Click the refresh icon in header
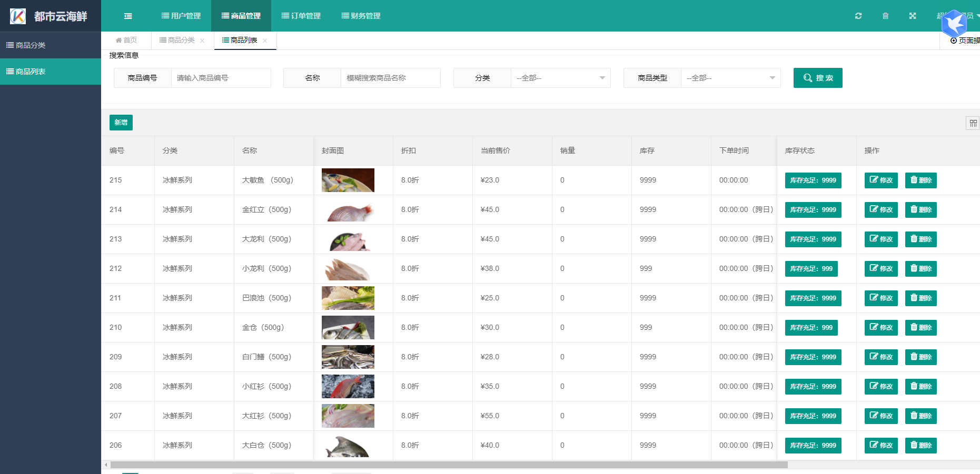Viewport: 980px width, 474px height. pos(858,16)
